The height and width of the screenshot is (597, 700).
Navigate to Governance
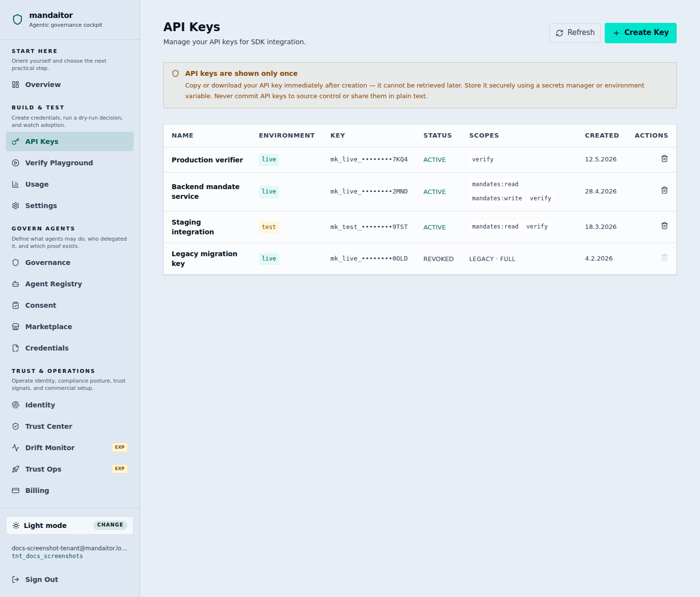point(70,263)
